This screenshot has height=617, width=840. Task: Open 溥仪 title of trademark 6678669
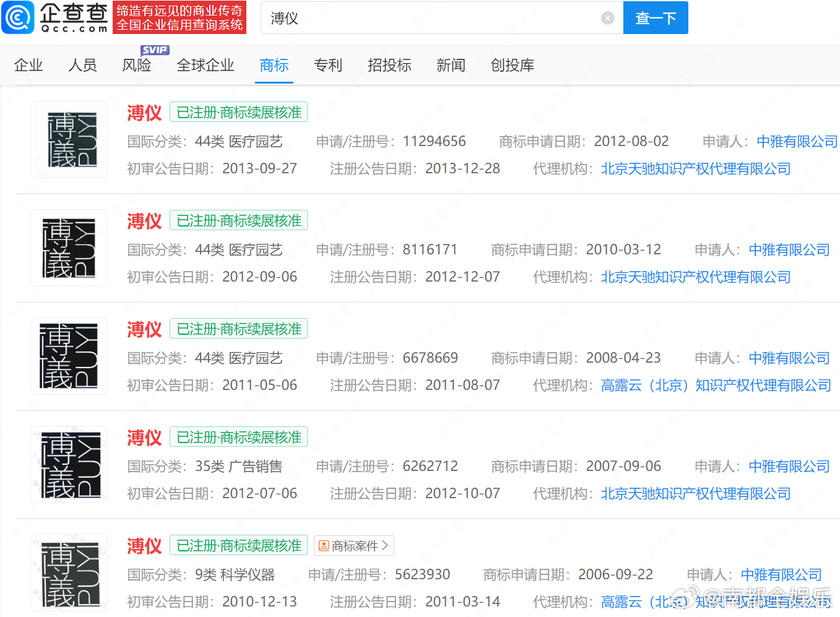[x=144, y=329]
